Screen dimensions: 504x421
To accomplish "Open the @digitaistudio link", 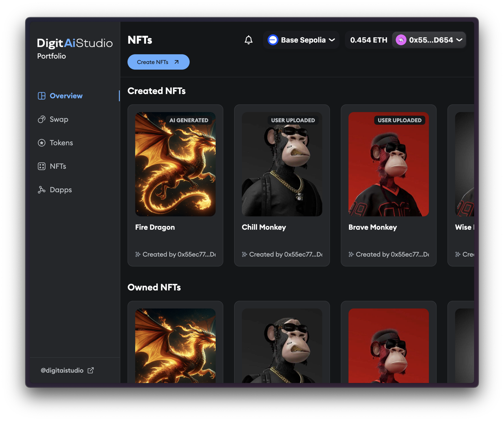I will pyautogui.click(x=62, y=370).
